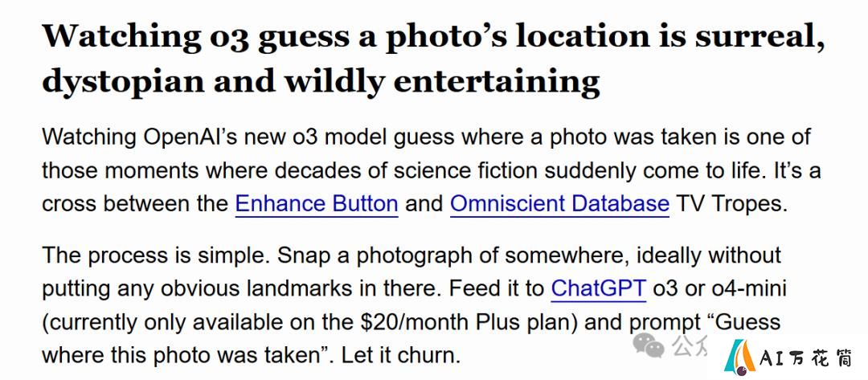Click 'wildly entertaining' in the headline
Viewport: 868px width, 380px height.
(442, 80)
